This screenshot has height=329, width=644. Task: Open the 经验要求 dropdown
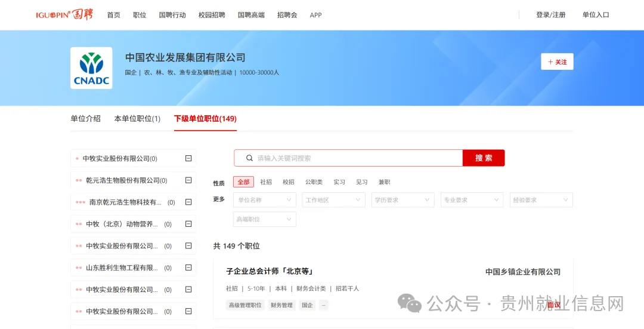541,200
